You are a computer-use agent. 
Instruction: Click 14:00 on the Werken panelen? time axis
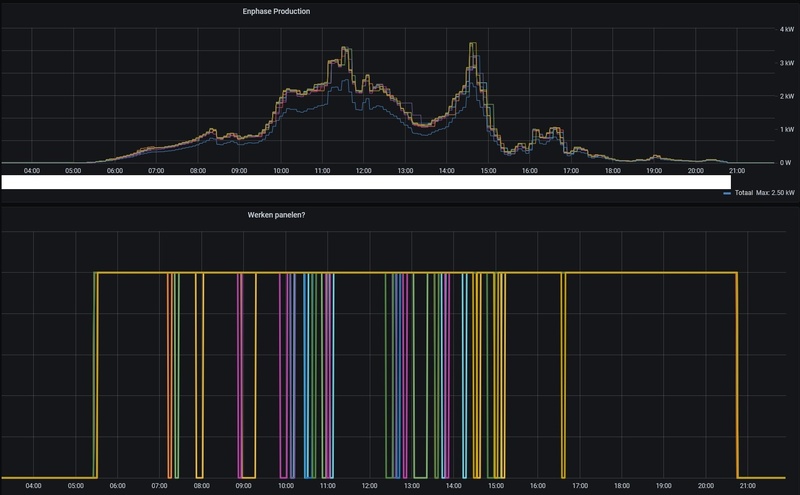click(454, 486)
